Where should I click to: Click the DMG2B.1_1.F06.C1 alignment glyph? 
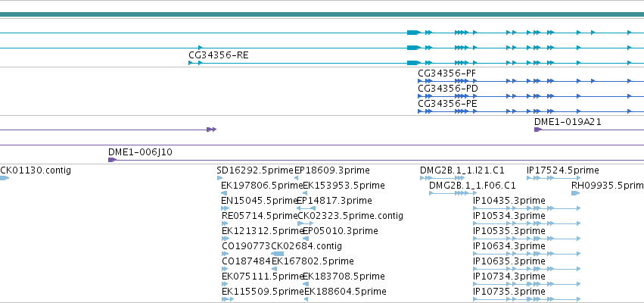tap(453, 193)
